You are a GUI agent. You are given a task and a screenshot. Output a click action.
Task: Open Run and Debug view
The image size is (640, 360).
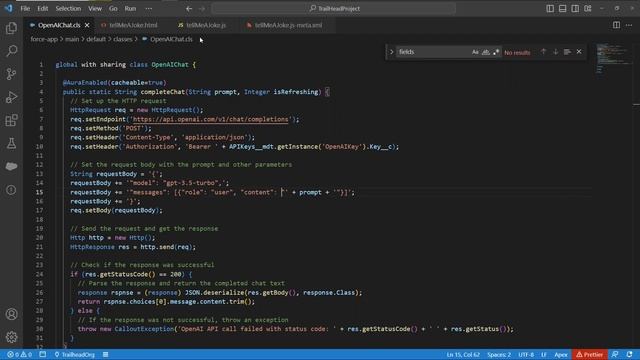11,97
